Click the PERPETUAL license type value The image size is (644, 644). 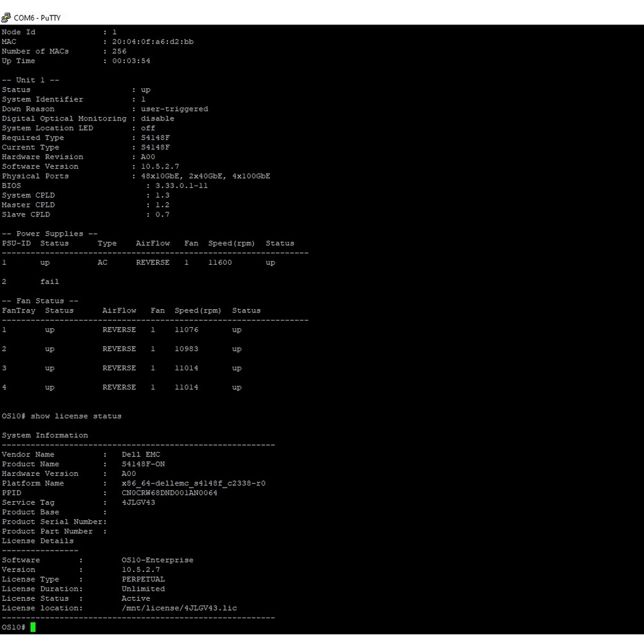coord(143,579)
